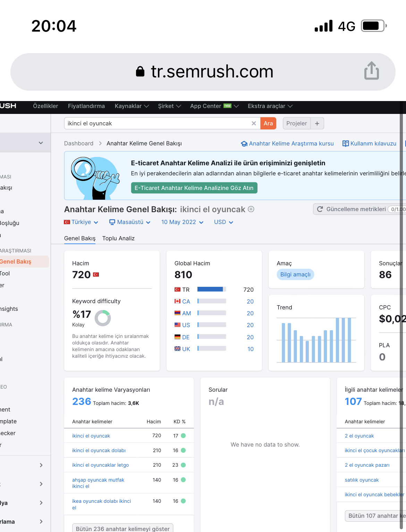The image size is (406, 532).
Task: Click E-Ticaret Anahtar Kelime Analizine Göz Atın
Action: [194, 188]
